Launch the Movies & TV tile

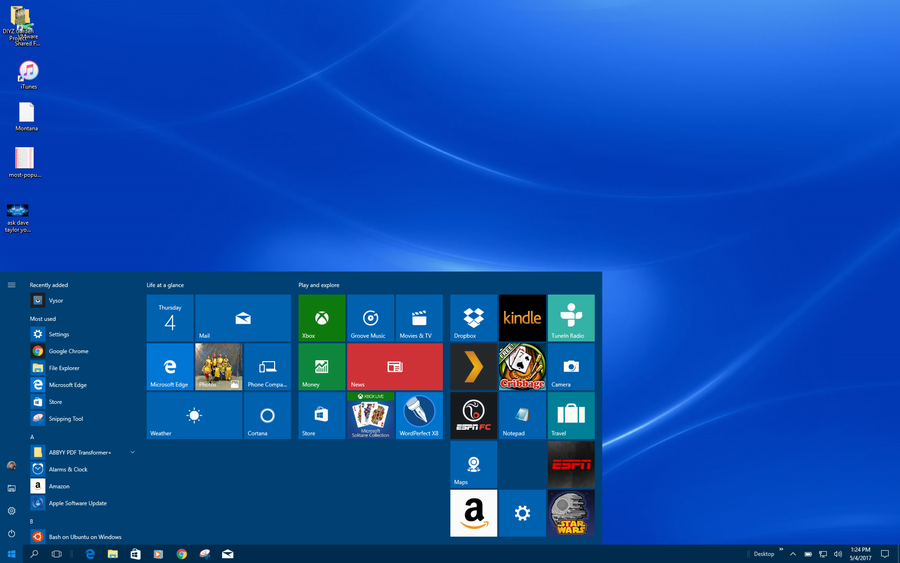(419, 318)
